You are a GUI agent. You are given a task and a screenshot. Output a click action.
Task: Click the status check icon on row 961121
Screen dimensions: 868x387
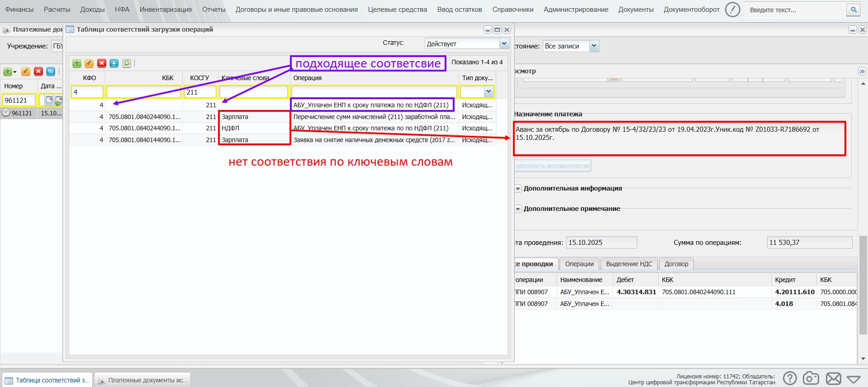6,113
